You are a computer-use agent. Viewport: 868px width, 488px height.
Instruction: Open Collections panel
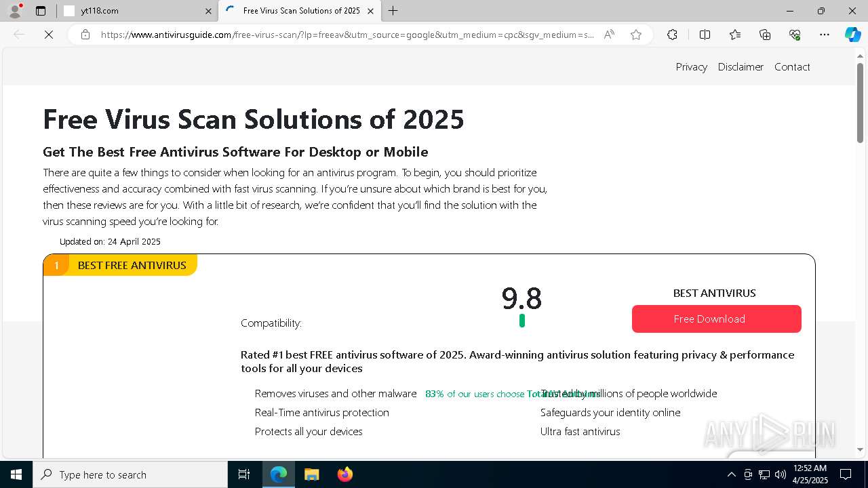pos(765,35)
